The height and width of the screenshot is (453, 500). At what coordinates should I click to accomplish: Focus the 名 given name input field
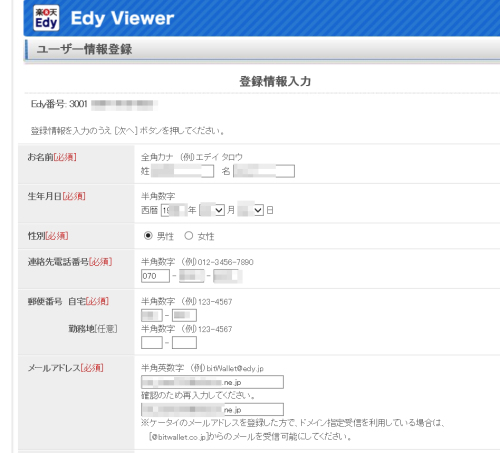pyautogui.click(x=264, y=171)
